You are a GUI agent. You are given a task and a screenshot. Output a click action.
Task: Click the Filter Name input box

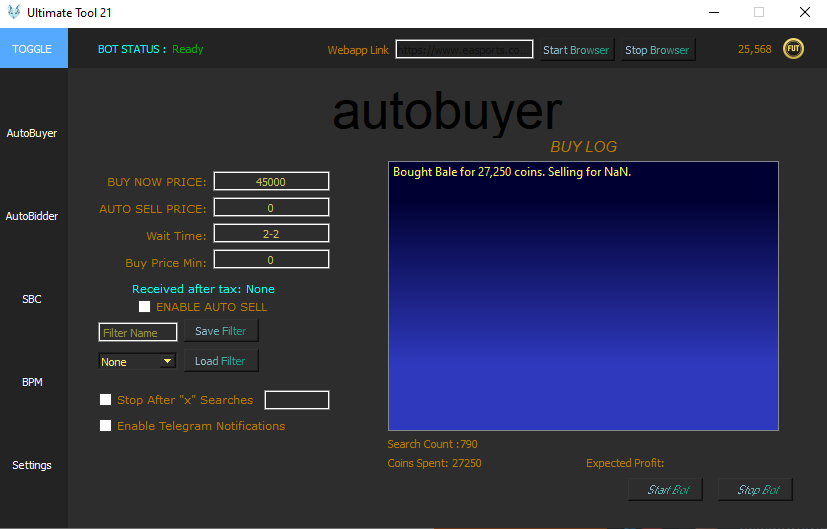[x=138, y=332]
